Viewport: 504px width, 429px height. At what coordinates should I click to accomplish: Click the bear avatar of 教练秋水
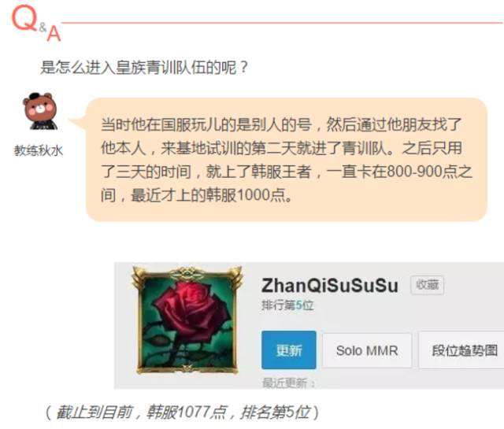pos(40,111)
